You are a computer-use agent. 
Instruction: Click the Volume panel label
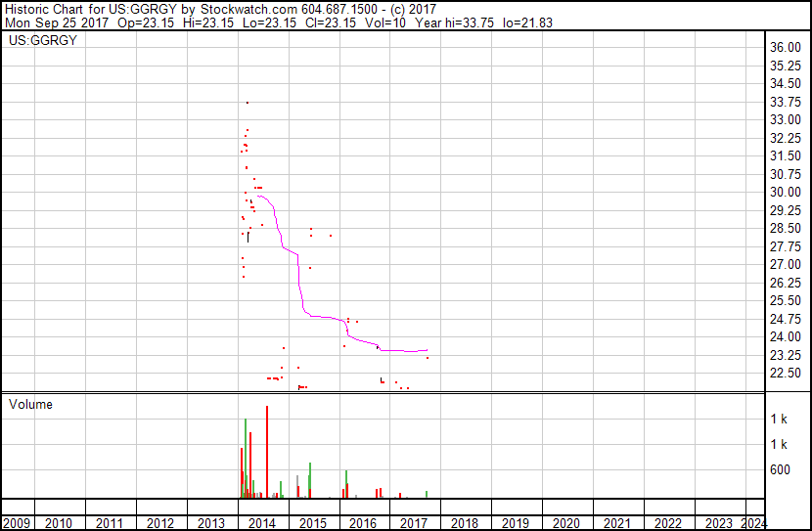click(30, 404)
